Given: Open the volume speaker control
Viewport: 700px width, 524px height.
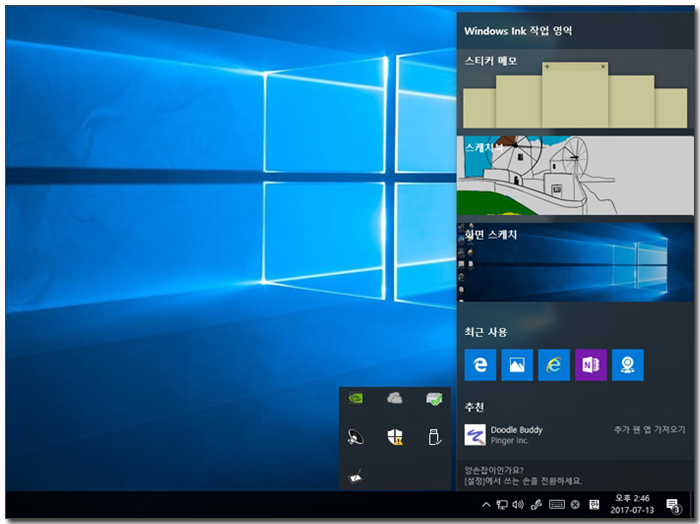Looking at the screenshot, I should click(518, 504).
